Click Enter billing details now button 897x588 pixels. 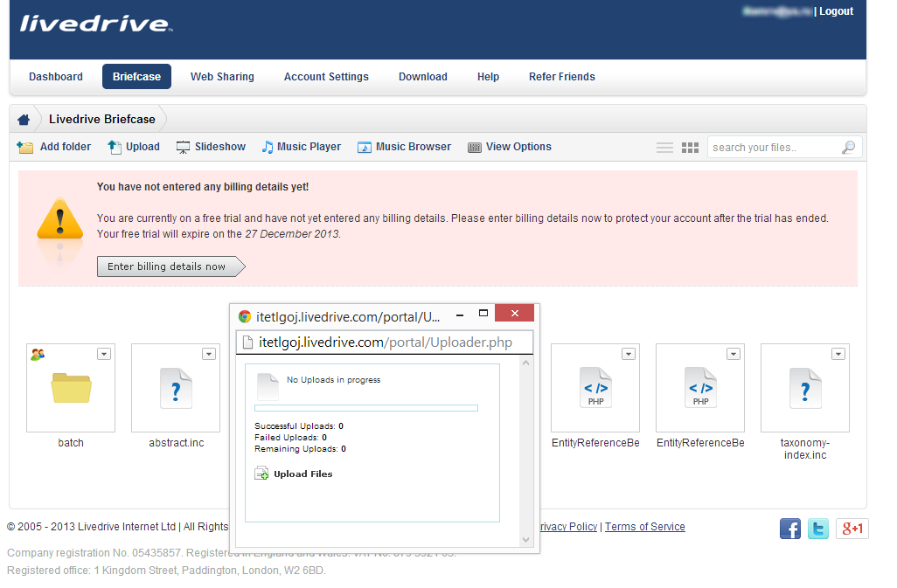pos(171,266)
